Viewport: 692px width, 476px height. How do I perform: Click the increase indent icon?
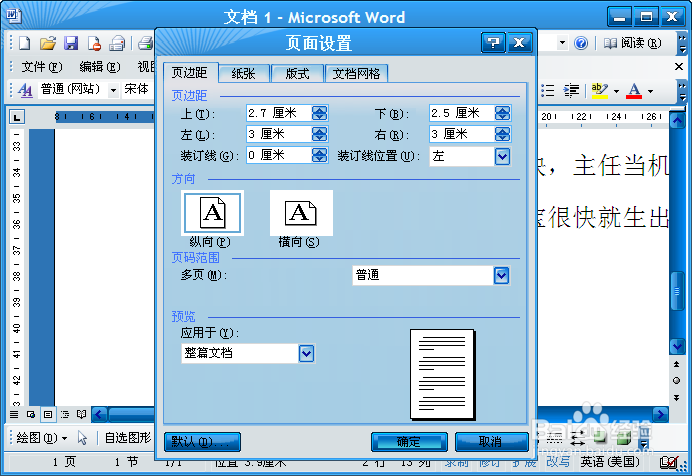pyautogui.click(x=571, y=90)
